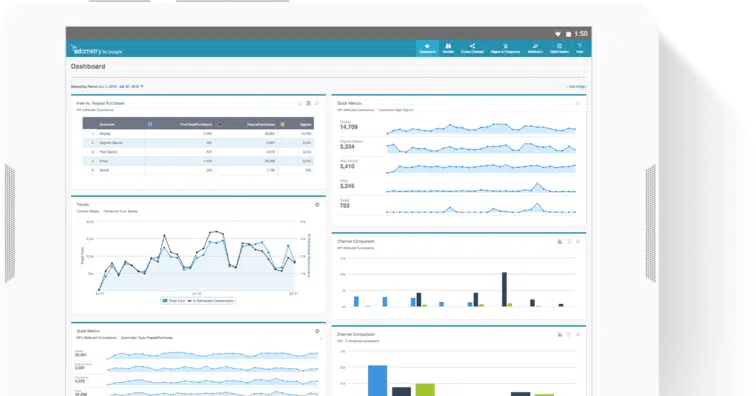
Task: Click the 14,709 Display metric value
Action: (x=349, y=127)
